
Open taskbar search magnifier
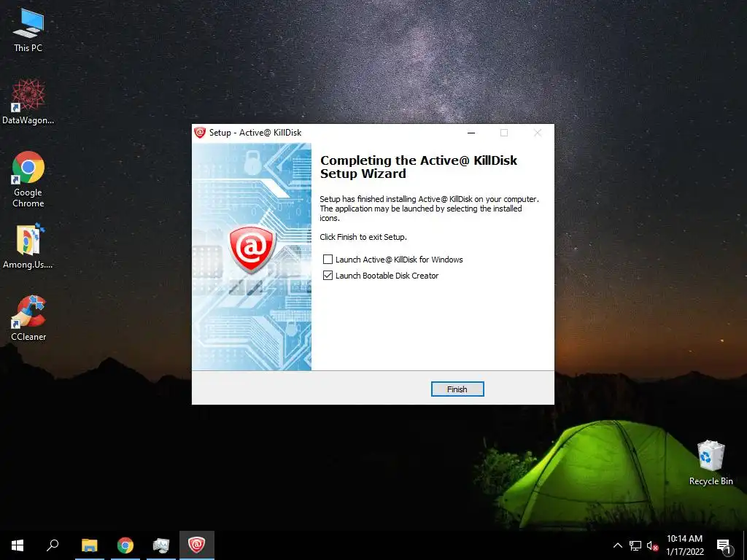coord(53,545)
